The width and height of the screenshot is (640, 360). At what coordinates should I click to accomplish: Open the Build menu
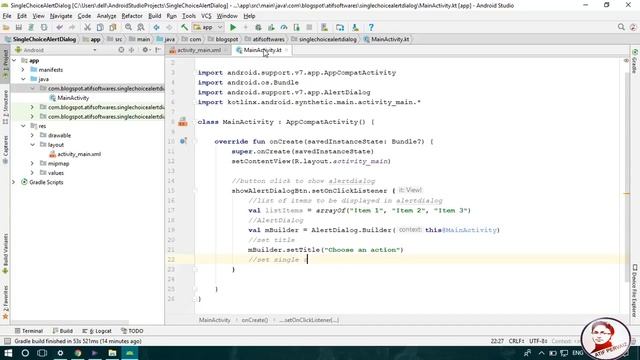point(154,16)
